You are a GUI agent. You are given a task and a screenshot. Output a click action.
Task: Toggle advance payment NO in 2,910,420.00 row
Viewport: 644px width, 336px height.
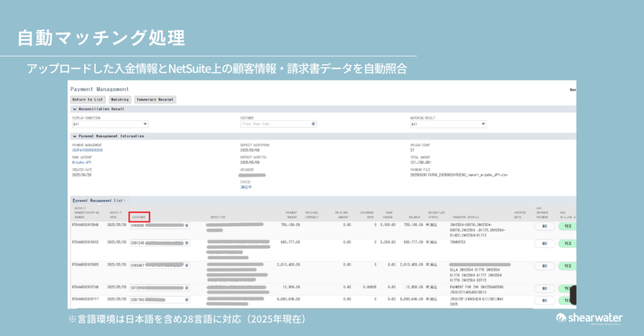545,266
